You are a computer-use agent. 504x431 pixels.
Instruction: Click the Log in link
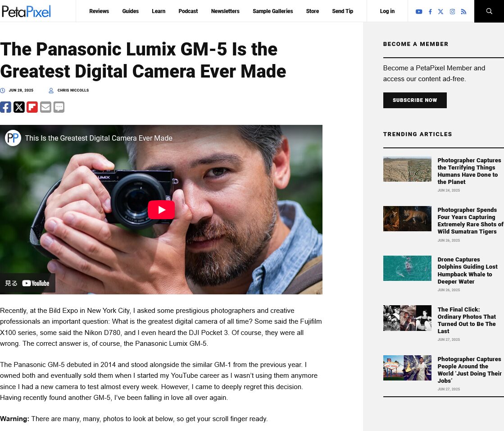(387, 11)
